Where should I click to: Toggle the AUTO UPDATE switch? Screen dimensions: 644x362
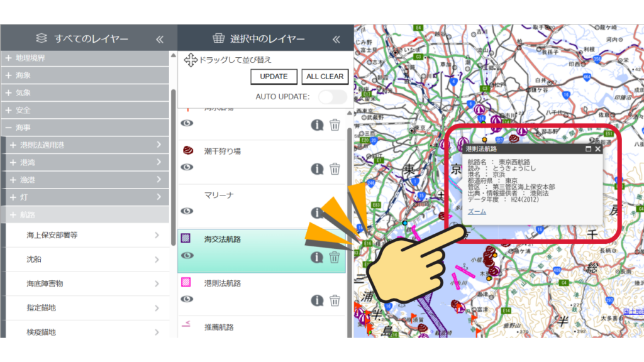click(x=332, y=97)
